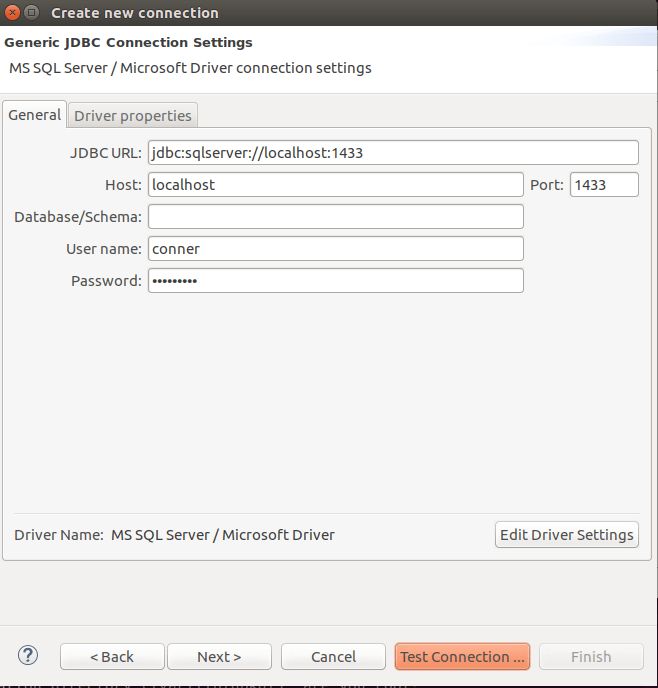Click into the JDBC URL field
This screenshot has height=688, width=658.
[x=393, y=153]
